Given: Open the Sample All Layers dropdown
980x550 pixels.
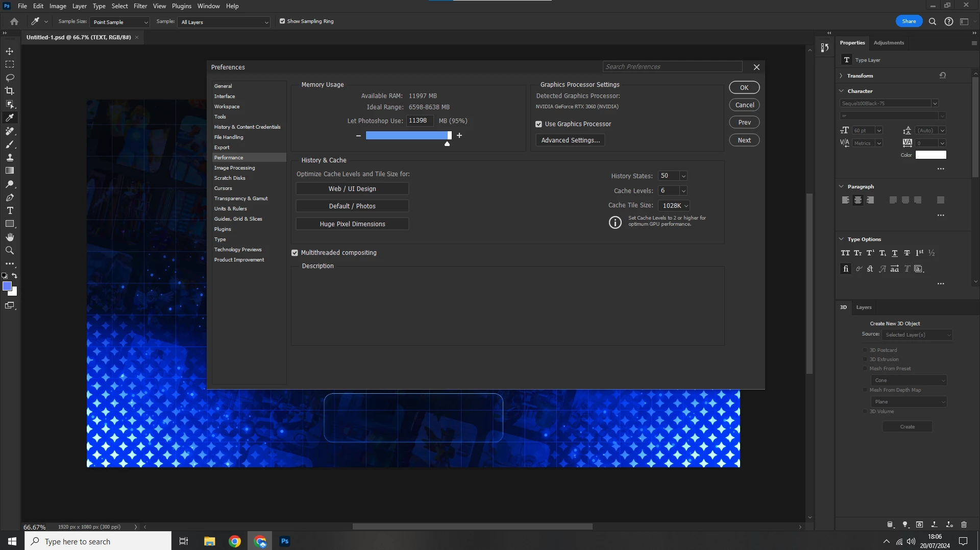Looking at the screenshot, I should 224,22.
